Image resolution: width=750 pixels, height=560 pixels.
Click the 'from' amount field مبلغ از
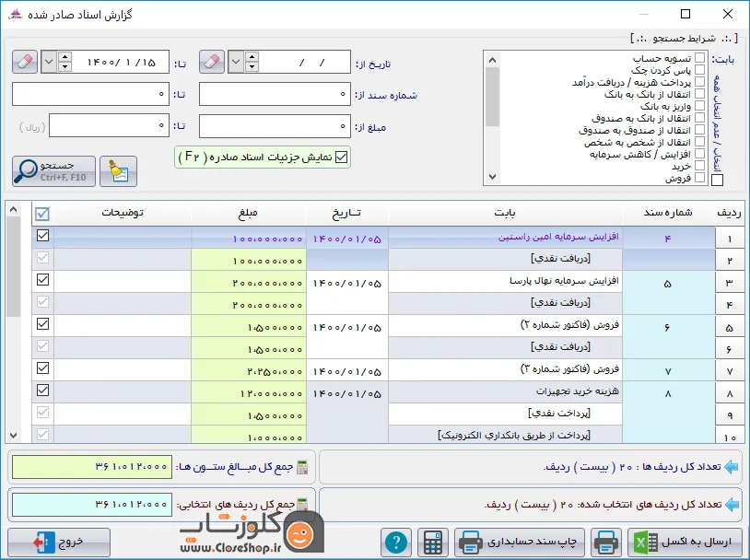click(x=275, y=126)
